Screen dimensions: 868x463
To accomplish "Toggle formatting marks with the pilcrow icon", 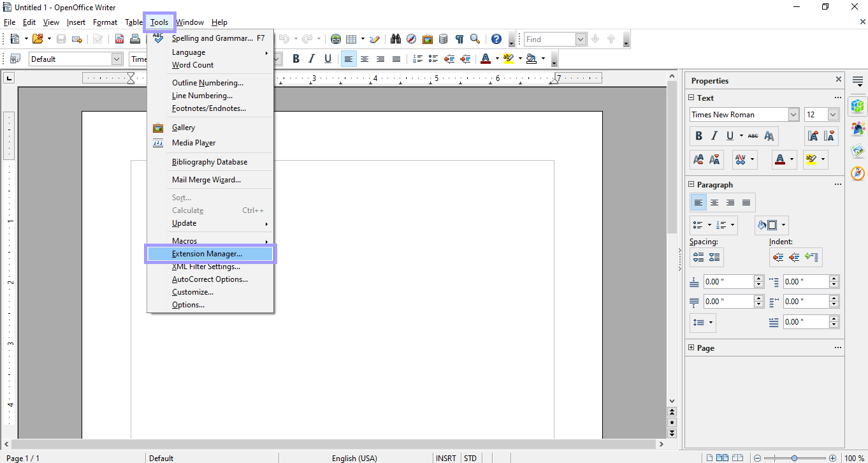I will (459, 39).
